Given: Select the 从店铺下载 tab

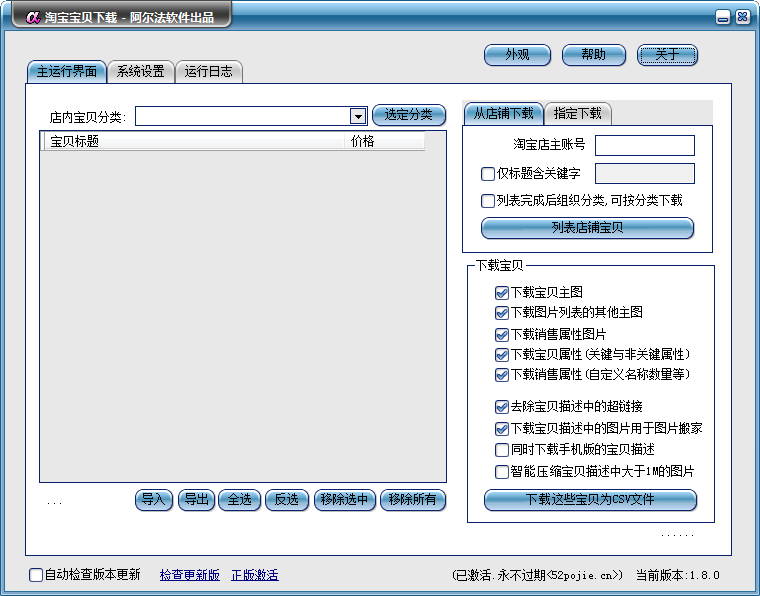Looking at the screenshot, I should pyautogui.click(x=504, y=113).
